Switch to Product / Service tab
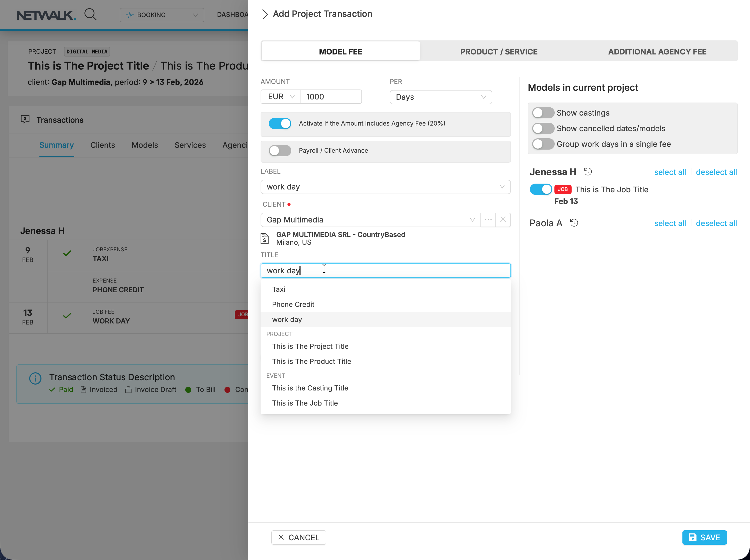The width and height of the screenshot is (750, 560). pos(498,51)
